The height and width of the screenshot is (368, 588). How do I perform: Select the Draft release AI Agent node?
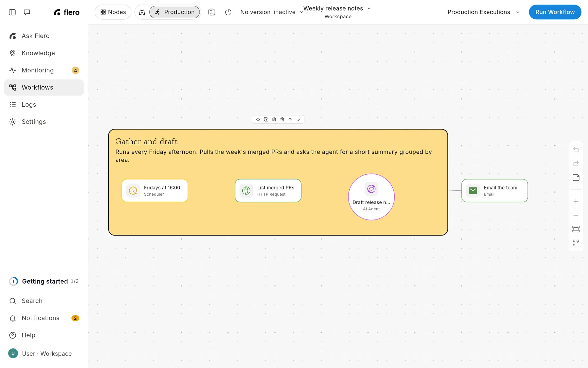pyautogui.click(x=371, y=197)
